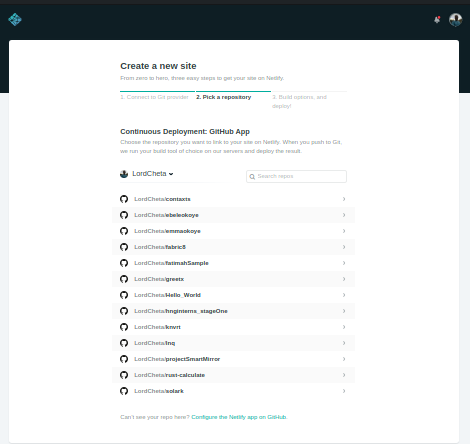
Task: Click chevron arrow on contaxts row
Action: tap(344, 199)
